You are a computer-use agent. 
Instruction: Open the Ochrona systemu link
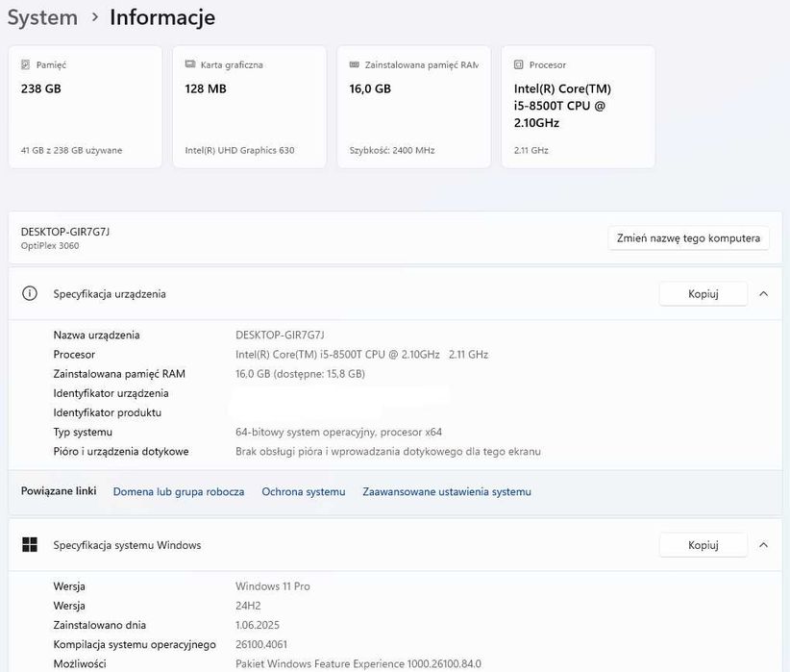tap(303, 491)
